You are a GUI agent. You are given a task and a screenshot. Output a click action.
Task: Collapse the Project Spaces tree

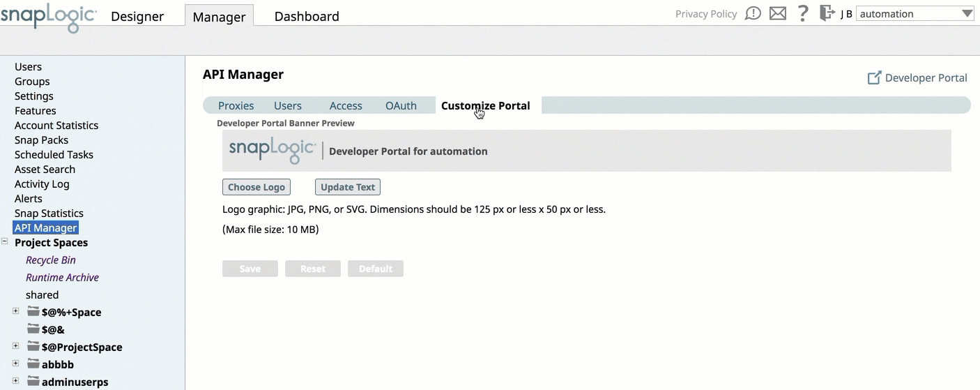point(5,242)
